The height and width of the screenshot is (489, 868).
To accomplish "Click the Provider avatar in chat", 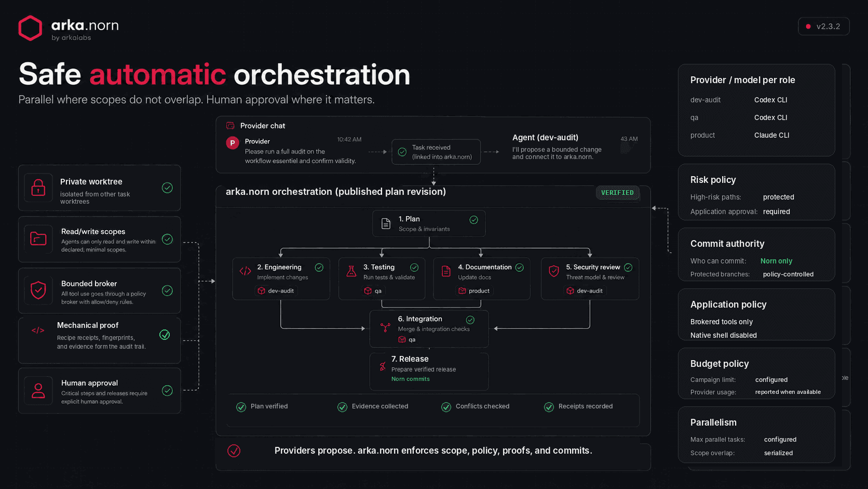I will 233,142.
